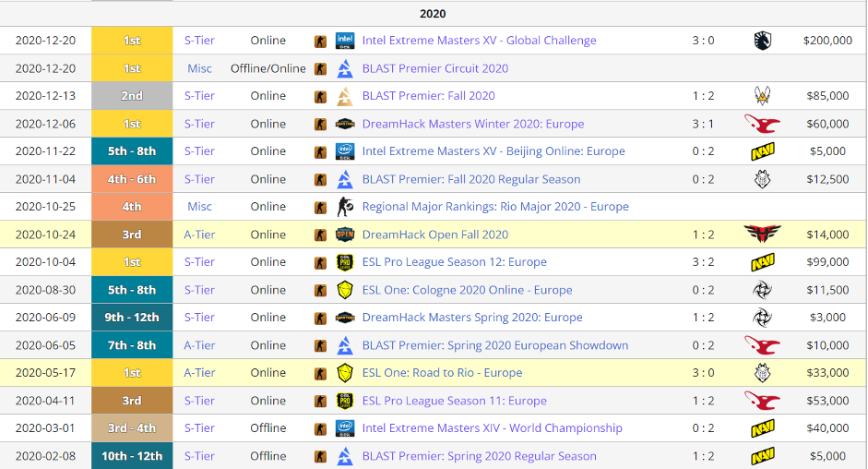
Task: Click CS:GO game icon in Global Challenge row
Action: 320,41
